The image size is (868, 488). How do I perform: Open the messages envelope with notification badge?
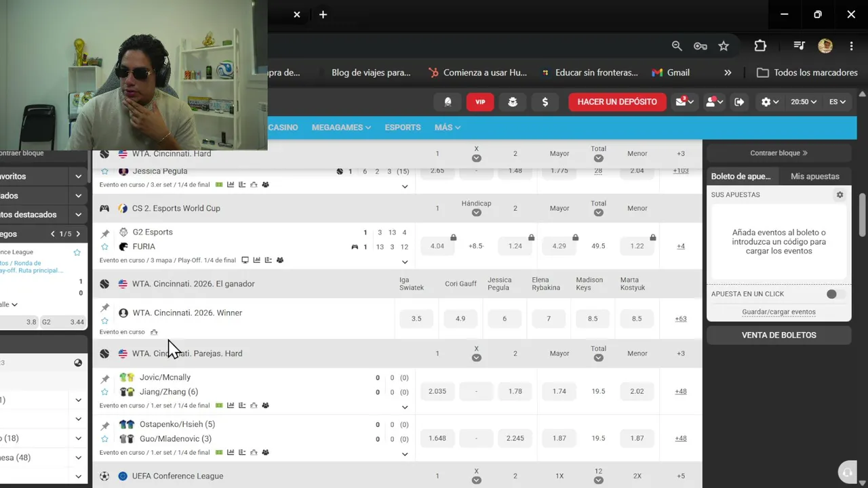(x=684, y=102)
